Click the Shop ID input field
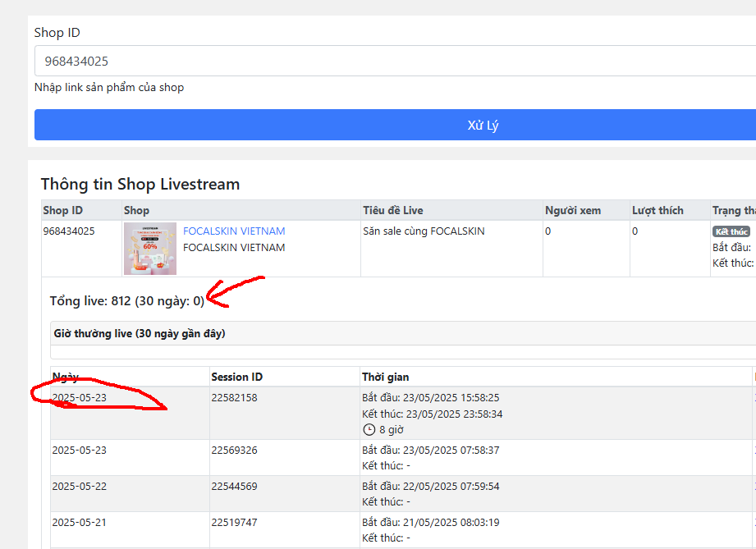The width and height of the screenshot is (756, 549). (x=396, y=61)
